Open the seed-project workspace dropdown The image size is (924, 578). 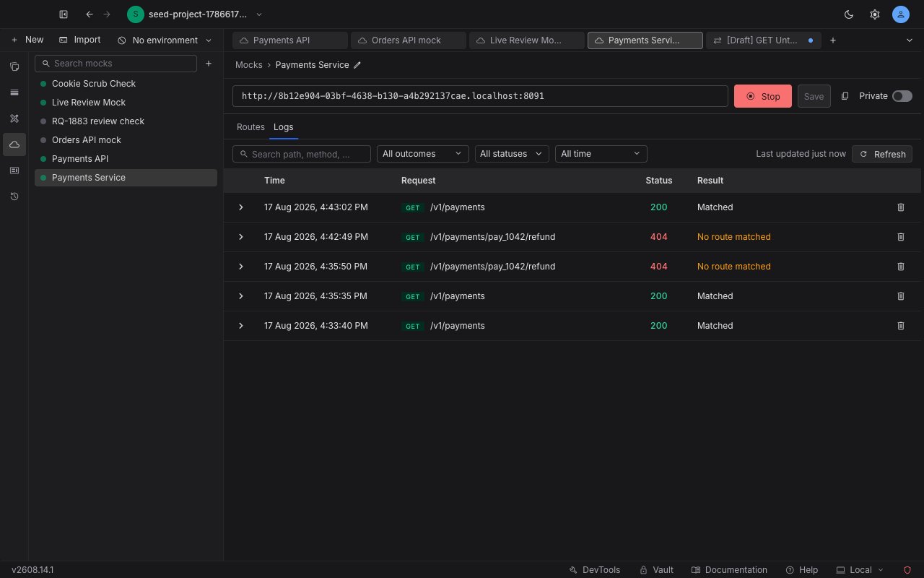(x=195, y=14)
